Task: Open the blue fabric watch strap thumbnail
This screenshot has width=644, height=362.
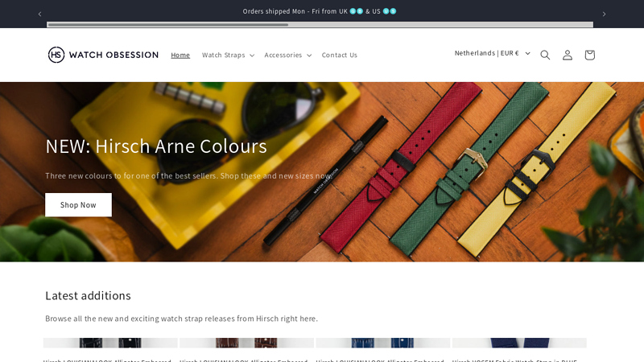Action: pyautogui.click(x=519, y=343)
